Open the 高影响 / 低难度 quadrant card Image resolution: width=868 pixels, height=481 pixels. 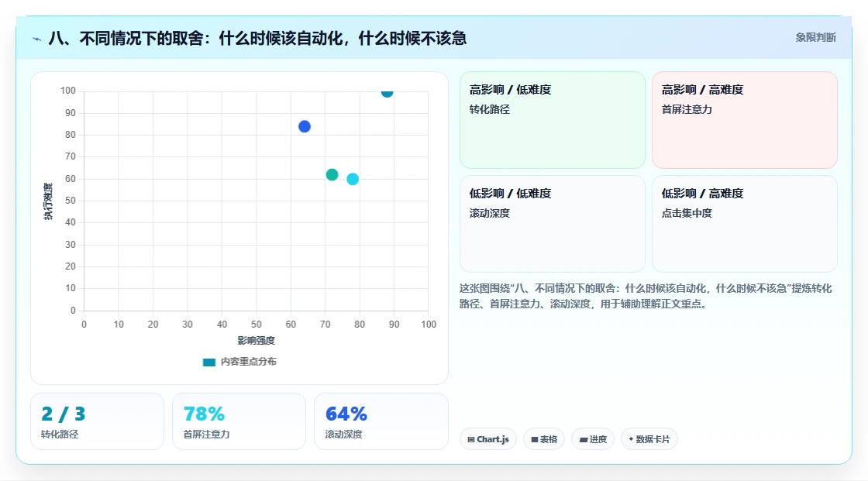(x=553, y=120)
